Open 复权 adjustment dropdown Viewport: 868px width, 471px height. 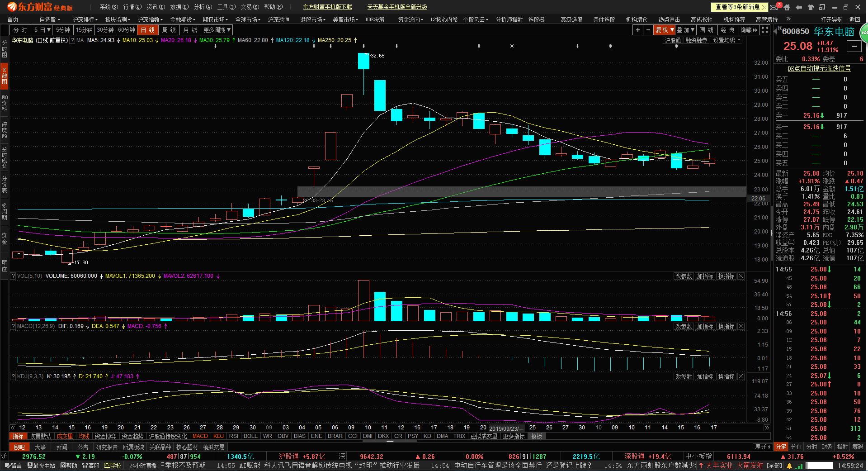pos(665,30)
